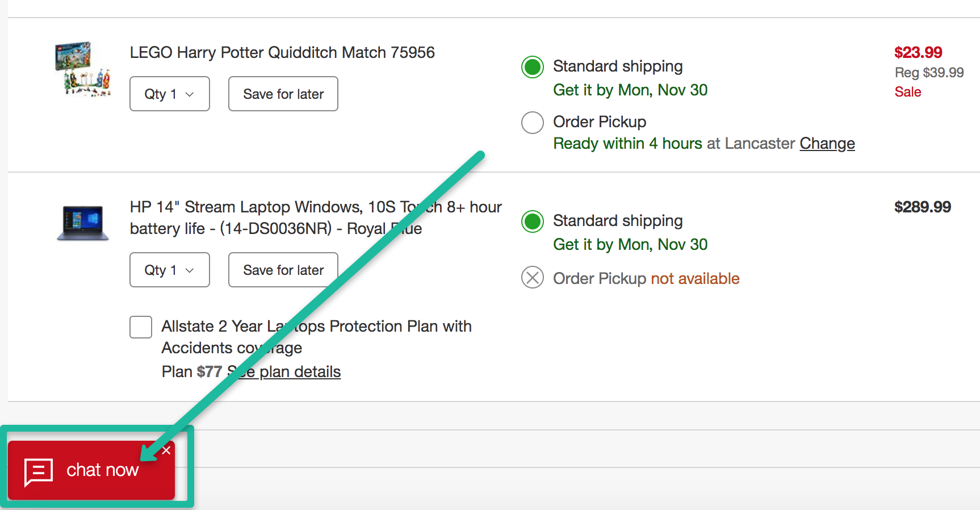
Task: Click the chat bubble icon
Action: [x=39, y=471]
